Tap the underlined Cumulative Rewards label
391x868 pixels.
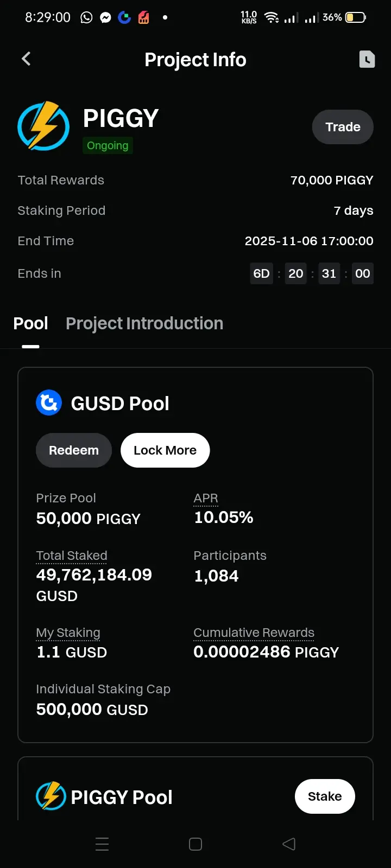click(254, 633)
